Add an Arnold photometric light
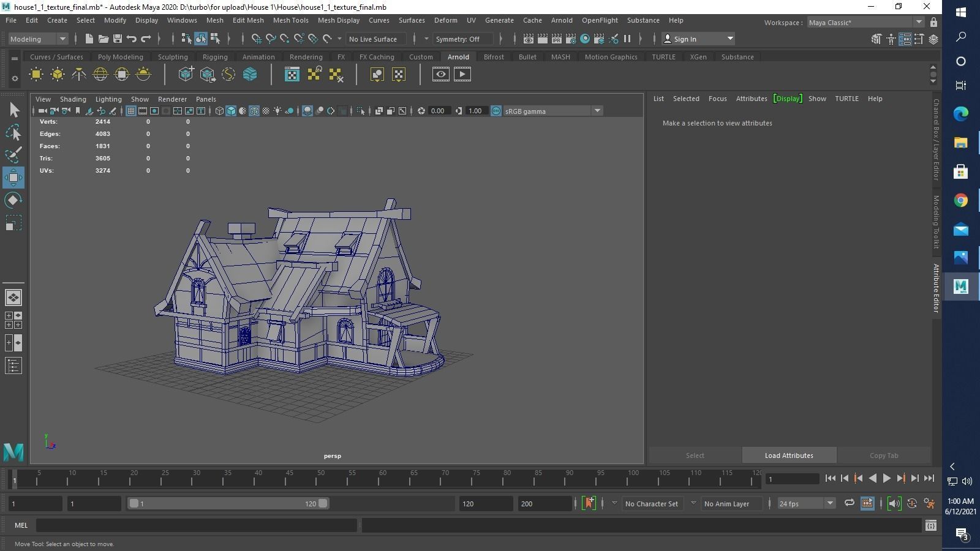 pyautogui.click(x=79, y=75)
